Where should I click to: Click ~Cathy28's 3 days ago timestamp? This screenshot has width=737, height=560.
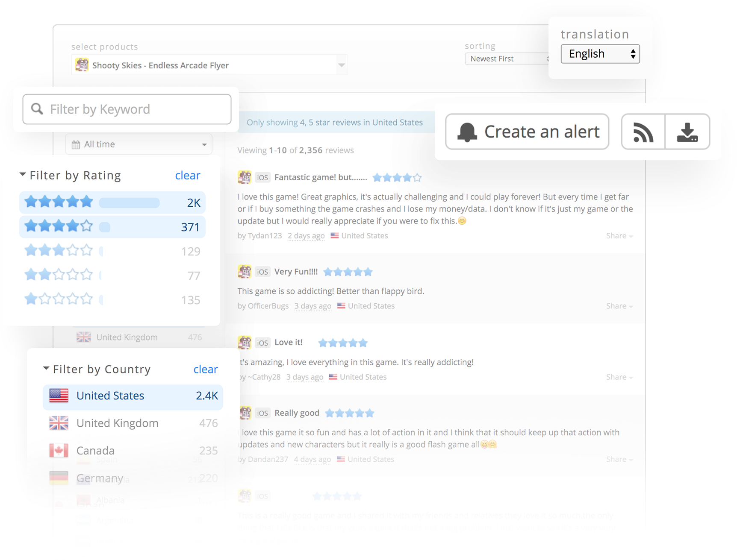tap(305, 377)
